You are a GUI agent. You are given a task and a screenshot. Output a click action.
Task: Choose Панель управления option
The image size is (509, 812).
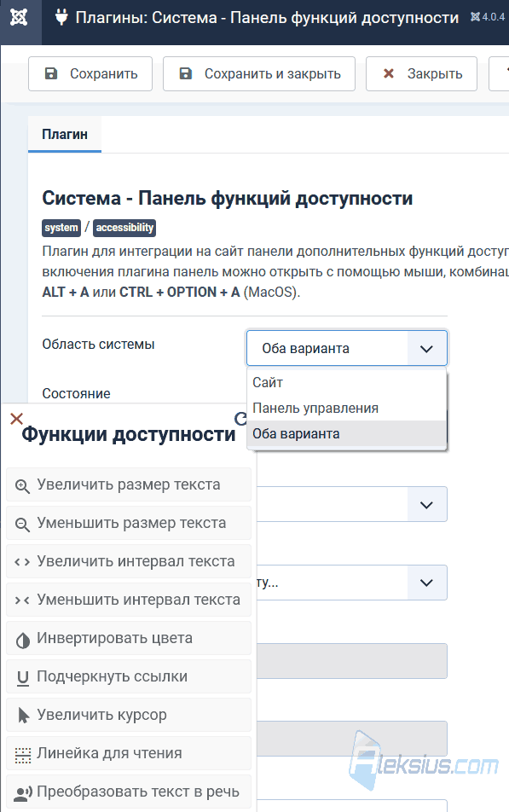coord(347,408)
